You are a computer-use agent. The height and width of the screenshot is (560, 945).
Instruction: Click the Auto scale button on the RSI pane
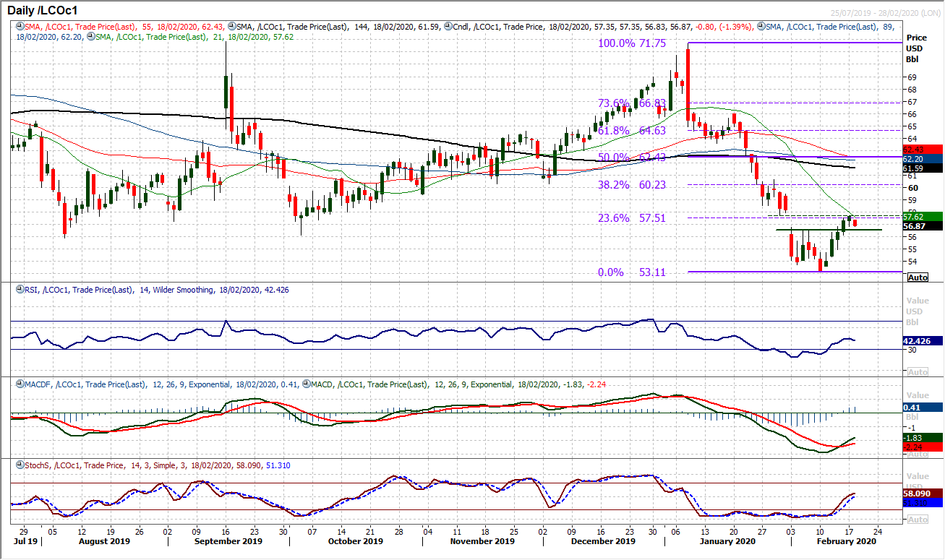click(918, 371)
